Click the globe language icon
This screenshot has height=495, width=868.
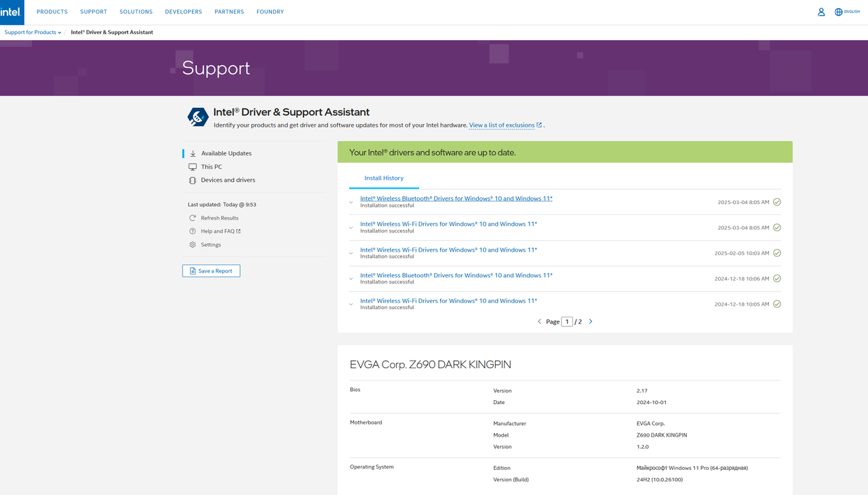pos(839,12)
